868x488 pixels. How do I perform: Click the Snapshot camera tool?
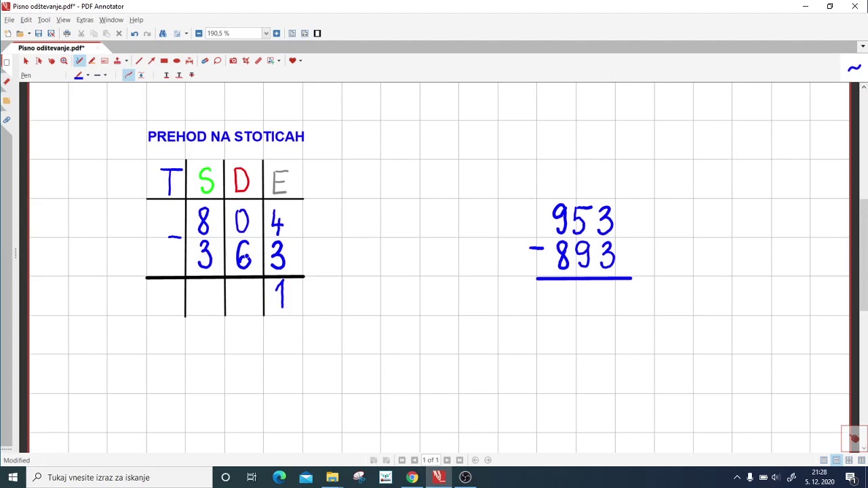tap(233, 61)
